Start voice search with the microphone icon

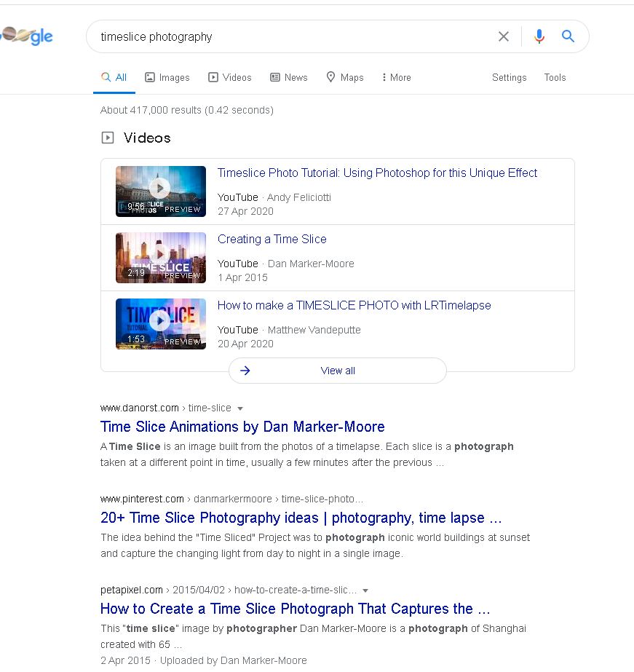point(539,36)
